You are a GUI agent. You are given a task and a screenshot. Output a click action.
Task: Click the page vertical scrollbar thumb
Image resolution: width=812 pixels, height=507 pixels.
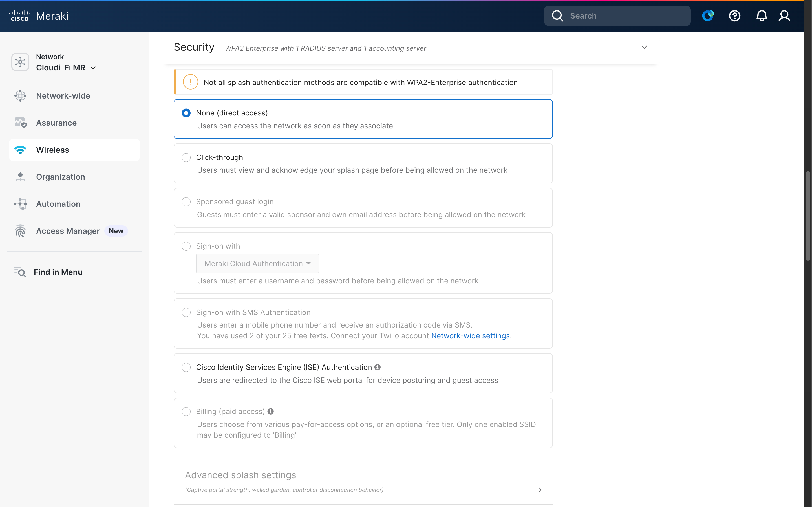[808, 216]
